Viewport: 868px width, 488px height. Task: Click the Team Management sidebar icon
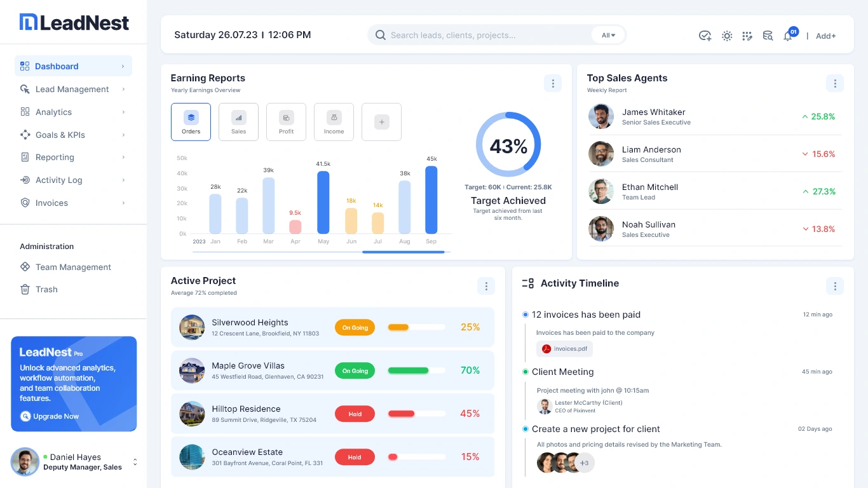point(25,267)
